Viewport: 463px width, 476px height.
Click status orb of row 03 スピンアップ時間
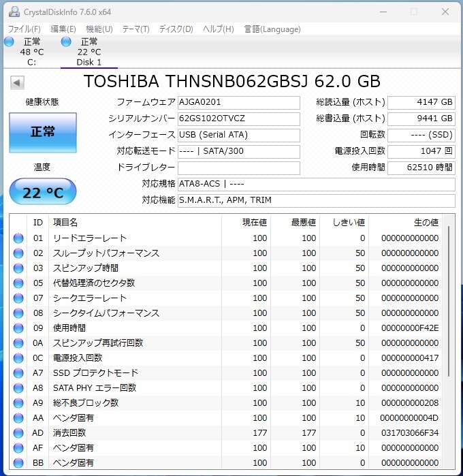pos(18,268)
